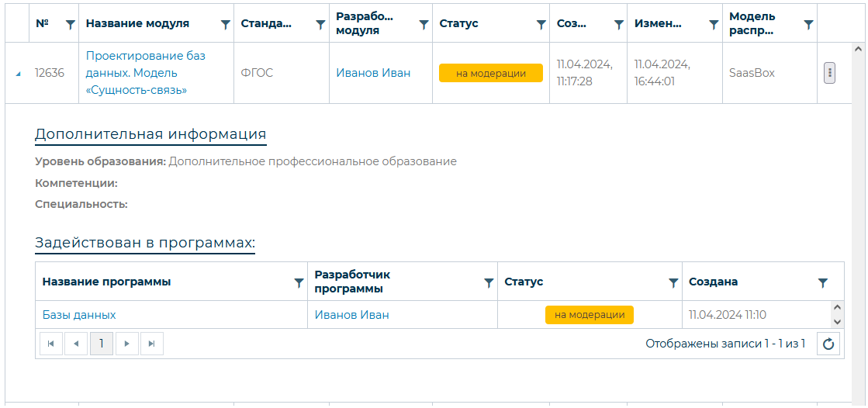This screenshot has width=868, height=408.
Task: Open filter for № column
Action: 71,25
